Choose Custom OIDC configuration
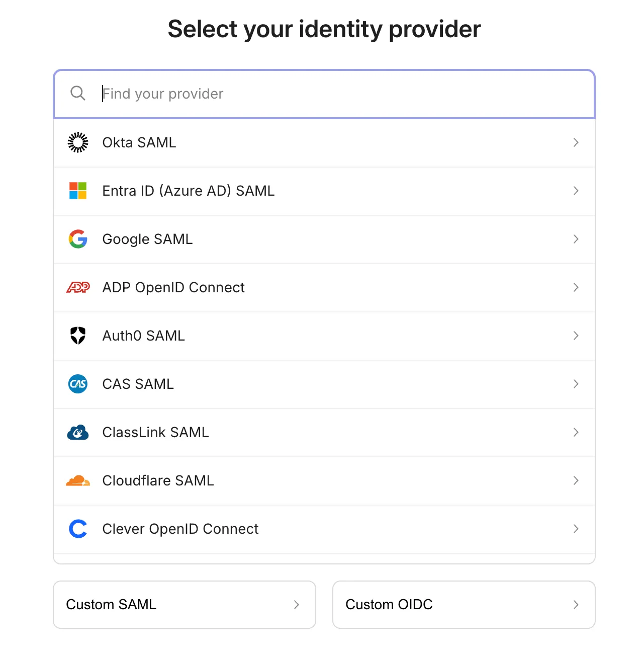Viewport: 644px width, 656px height. point(463,605)
